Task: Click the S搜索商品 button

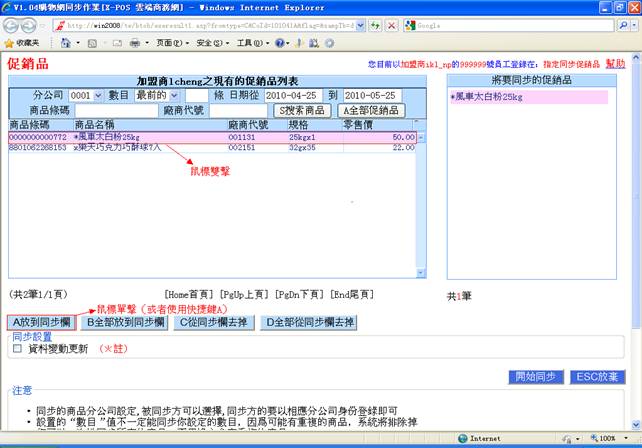Action: [x=303, y=110]
